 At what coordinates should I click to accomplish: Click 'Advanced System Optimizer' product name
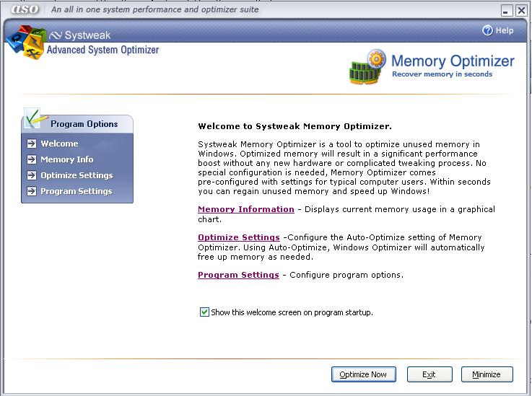click(x=103, y=50)
